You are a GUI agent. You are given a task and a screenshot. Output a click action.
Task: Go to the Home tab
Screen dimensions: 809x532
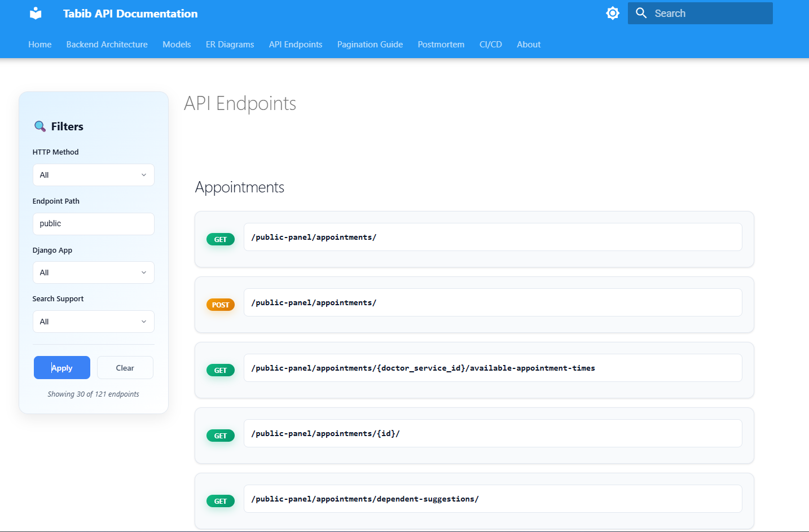pos(40,45)
